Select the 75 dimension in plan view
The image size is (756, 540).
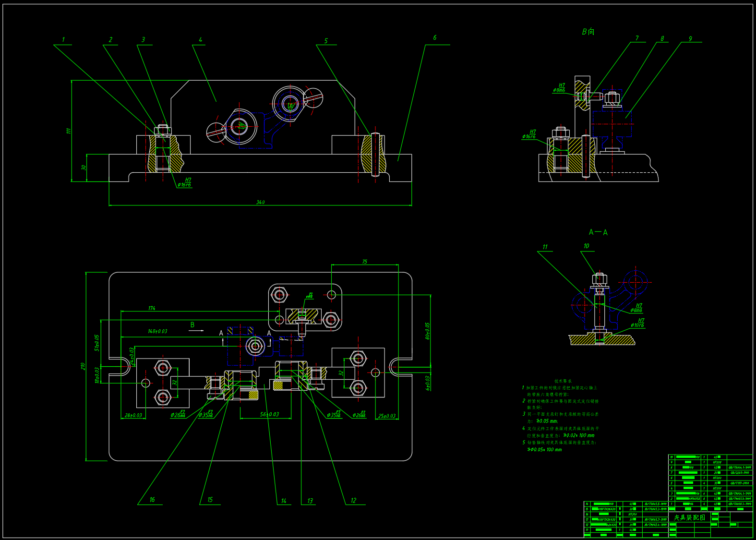pos(364,262)
